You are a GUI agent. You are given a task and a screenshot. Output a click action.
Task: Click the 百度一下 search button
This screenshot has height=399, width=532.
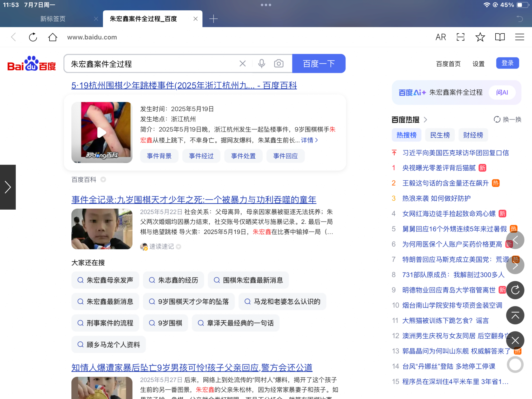pyautogui.click(x=319, y=64)
